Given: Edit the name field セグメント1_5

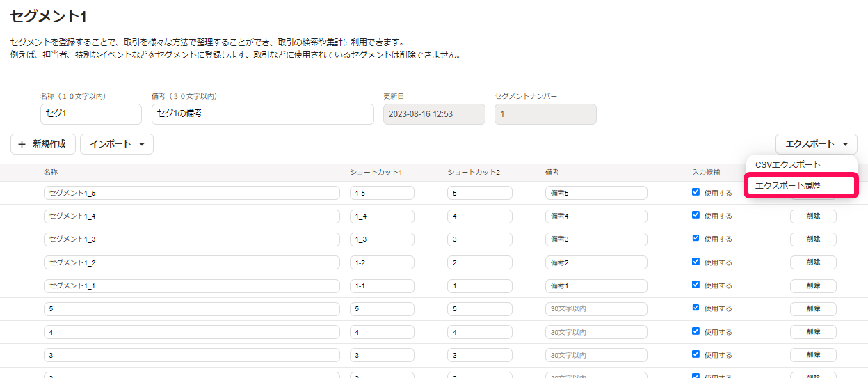Looking at the screenshot, I should pos(192,193).
